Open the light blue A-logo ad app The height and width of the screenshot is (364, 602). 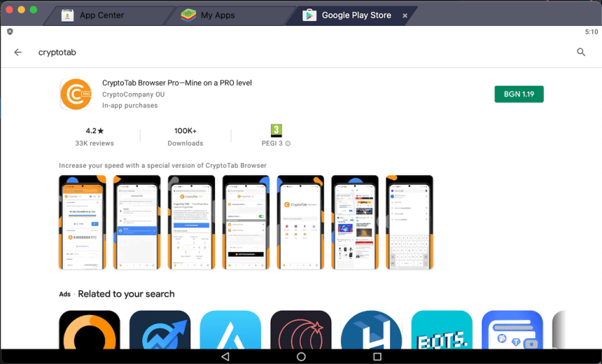click(x=230, y=330)
